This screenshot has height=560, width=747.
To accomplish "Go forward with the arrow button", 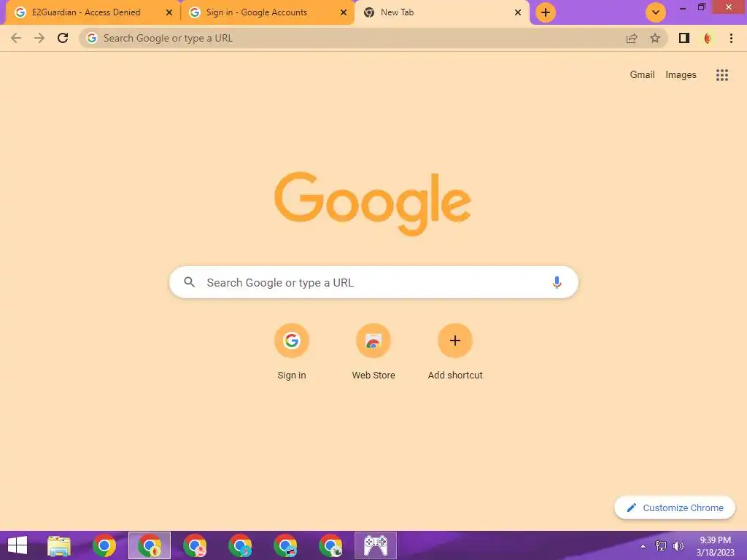I will [39, 38].
